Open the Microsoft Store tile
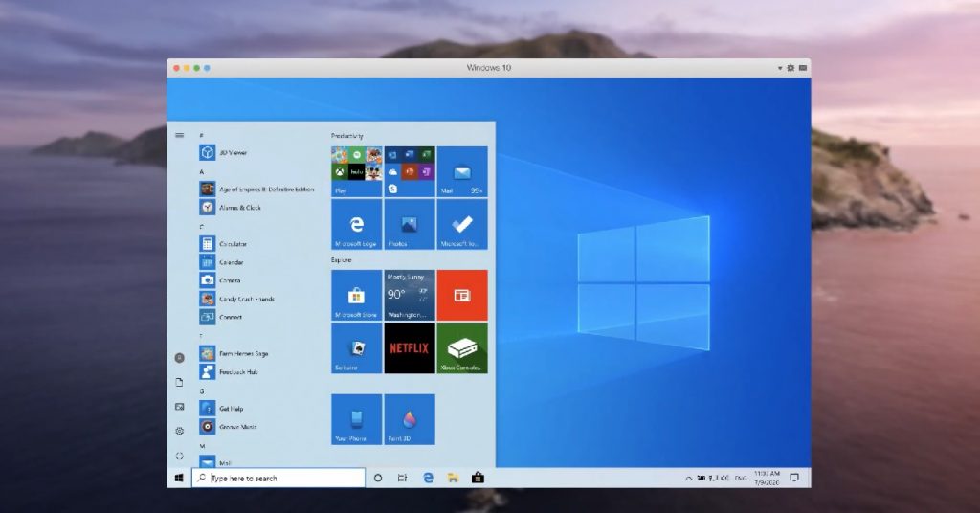 click(x=356, y=296)
